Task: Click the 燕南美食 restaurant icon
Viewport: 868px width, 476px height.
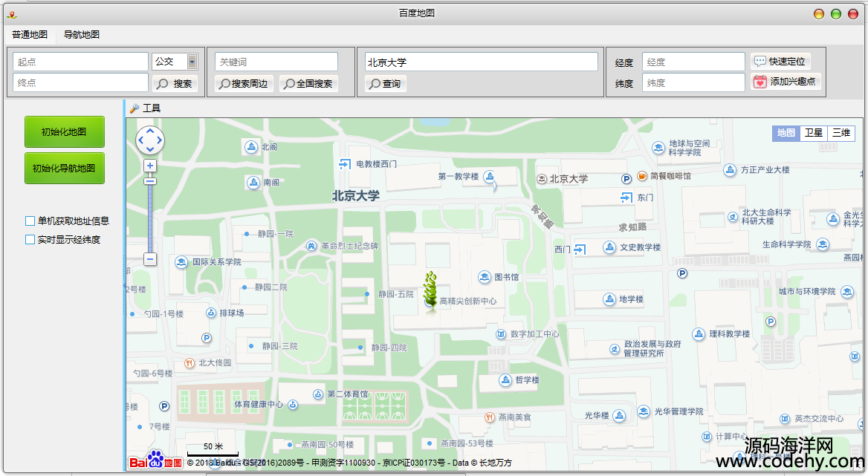Action: coord(489,417)
